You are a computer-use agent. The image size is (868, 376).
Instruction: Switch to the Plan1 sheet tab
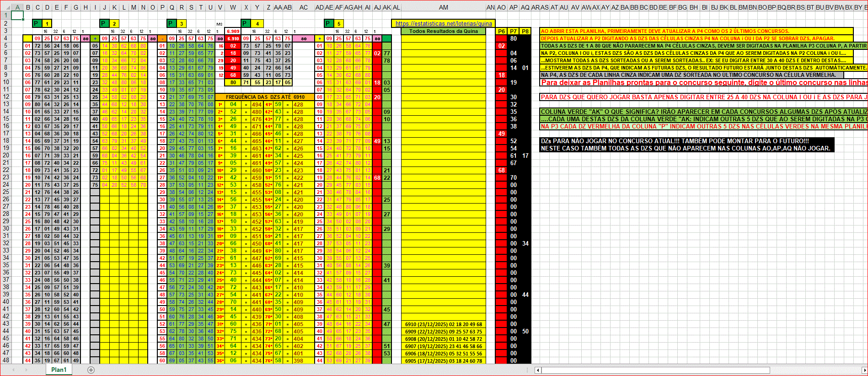[59, 370]
